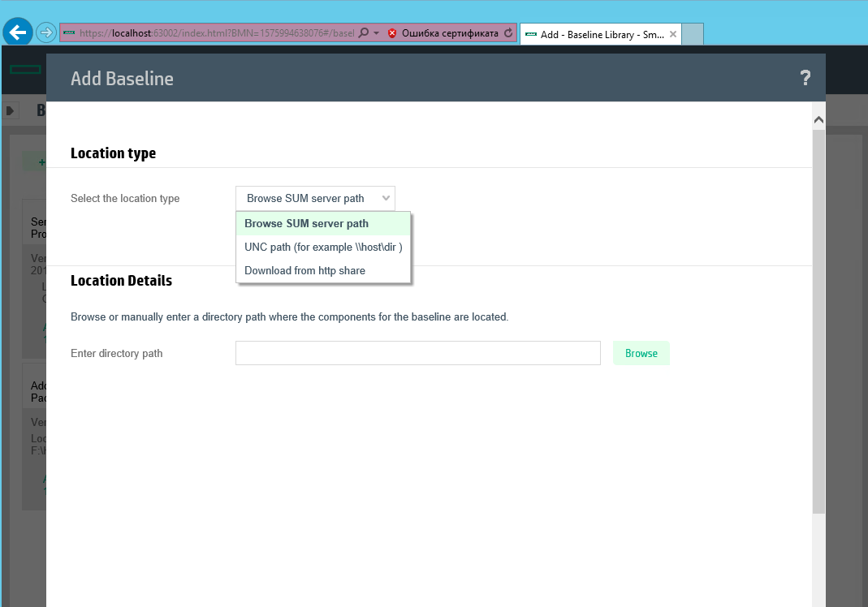Toggle the location type dropdown box

pos(315,198)
